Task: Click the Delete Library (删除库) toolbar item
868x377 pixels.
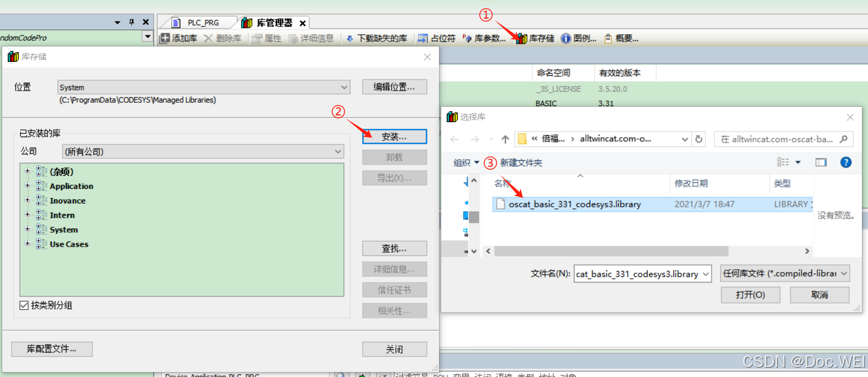Action: 222,38
